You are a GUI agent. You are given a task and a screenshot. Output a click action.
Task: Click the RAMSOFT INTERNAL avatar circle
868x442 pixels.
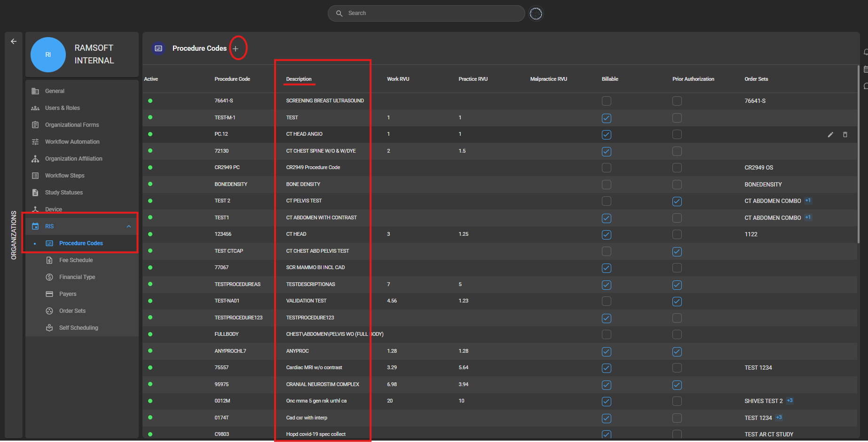pyautogui.click(x=48, y=54)
